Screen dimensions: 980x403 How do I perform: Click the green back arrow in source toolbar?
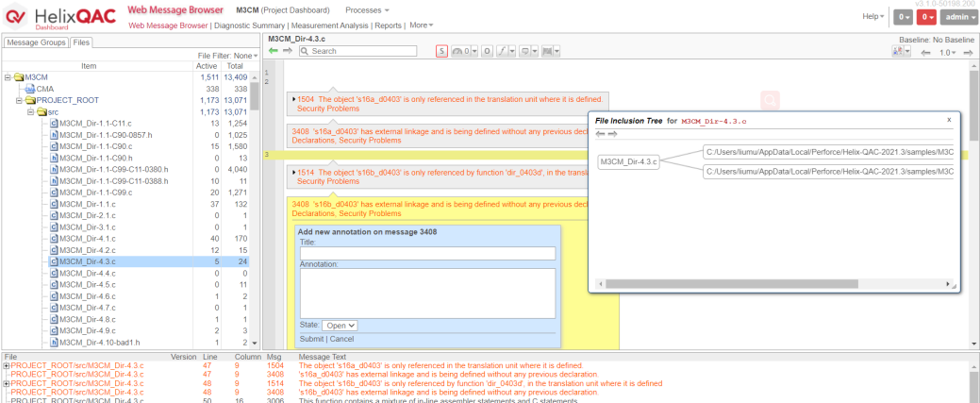[274, 51]
